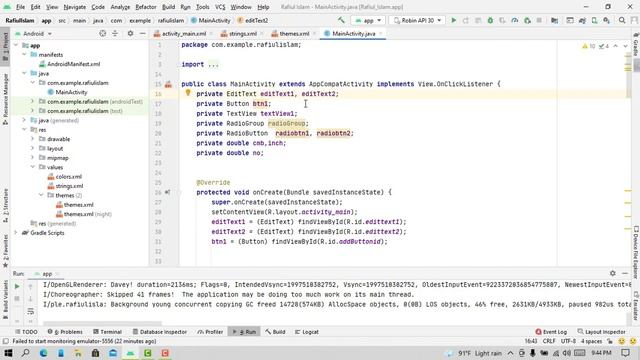The width and height of the screenshot is (640, 360).
Task: Expand the layout folder
Action: tap(33, 148)
